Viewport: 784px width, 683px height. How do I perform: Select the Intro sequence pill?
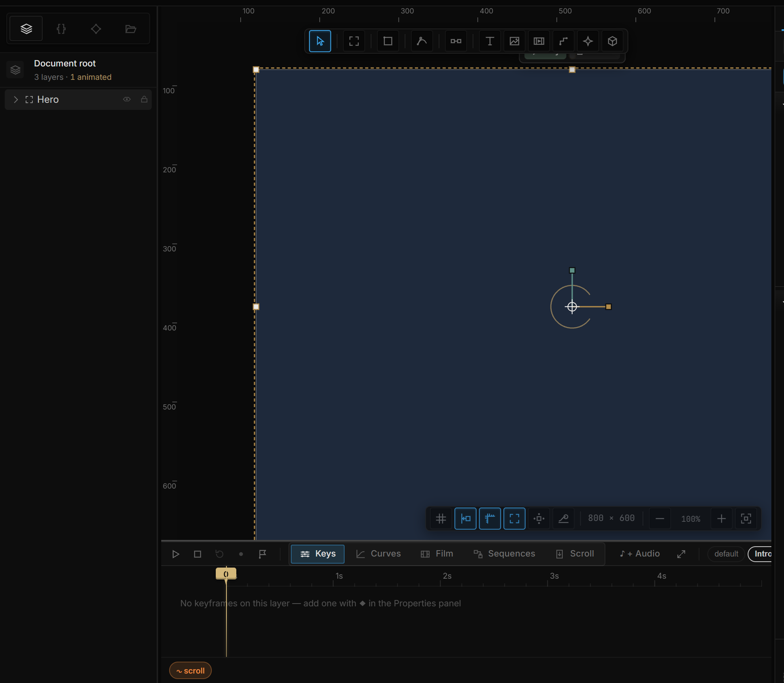click(760, 554)
